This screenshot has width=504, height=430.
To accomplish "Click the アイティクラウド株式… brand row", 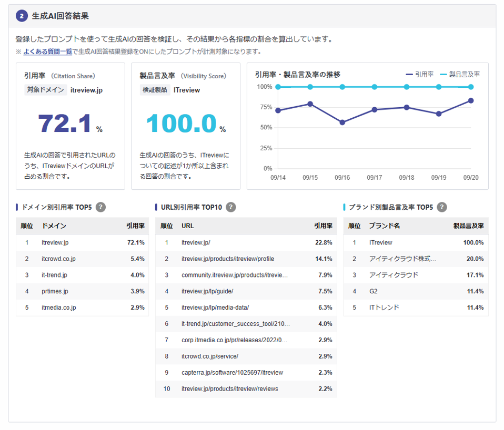I will click(x=416, y=259).
